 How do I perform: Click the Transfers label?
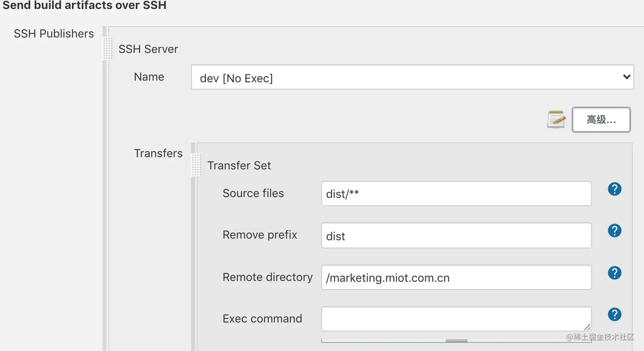pyautogui.click(x=158, y=154)
